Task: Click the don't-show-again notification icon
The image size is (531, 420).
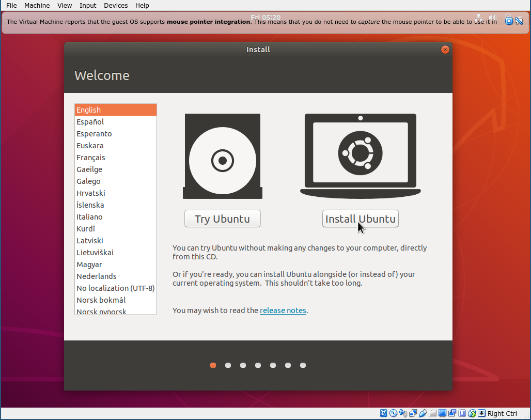Action: coord(519,21)
